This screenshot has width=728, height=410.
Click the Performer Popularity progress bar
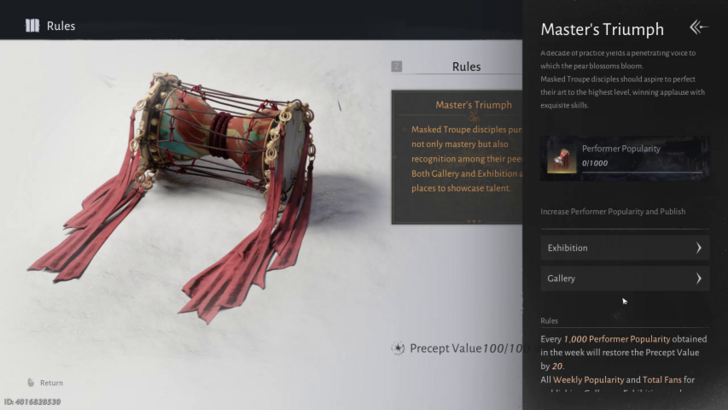[643, 172]
